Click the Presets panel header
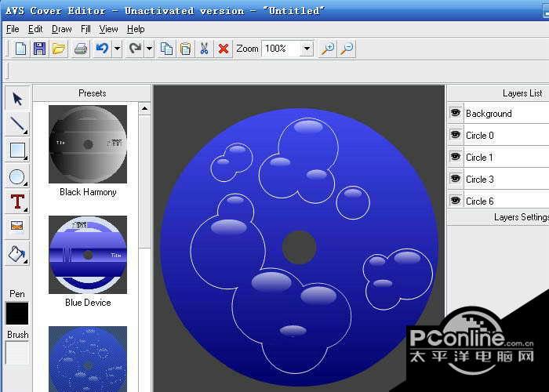 (x=92, y=93)
